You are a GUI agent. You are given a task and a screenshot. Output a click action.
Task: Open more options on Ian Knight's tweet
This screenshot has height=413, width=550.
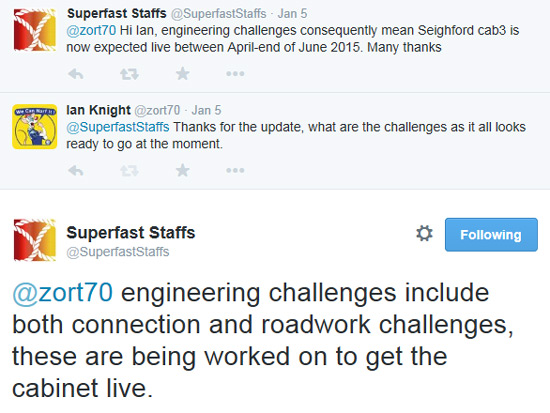[x=235, y=171]
